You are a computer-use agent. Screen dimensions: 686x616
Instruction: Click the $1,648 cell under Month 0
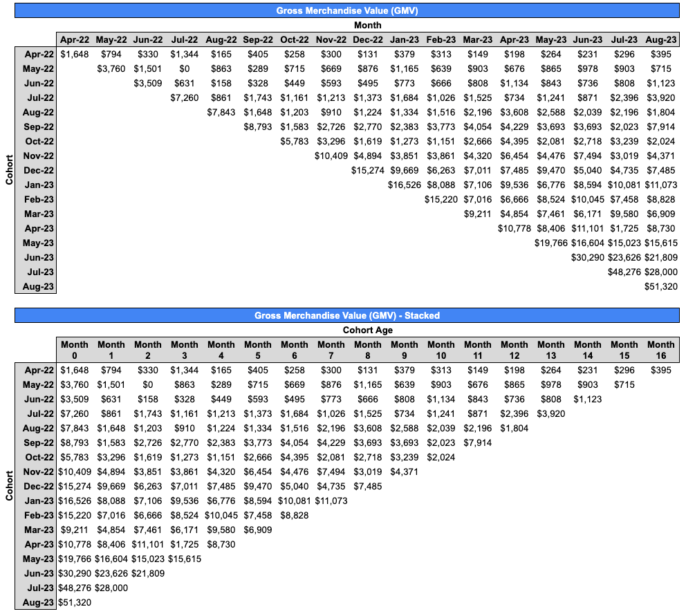75,370
